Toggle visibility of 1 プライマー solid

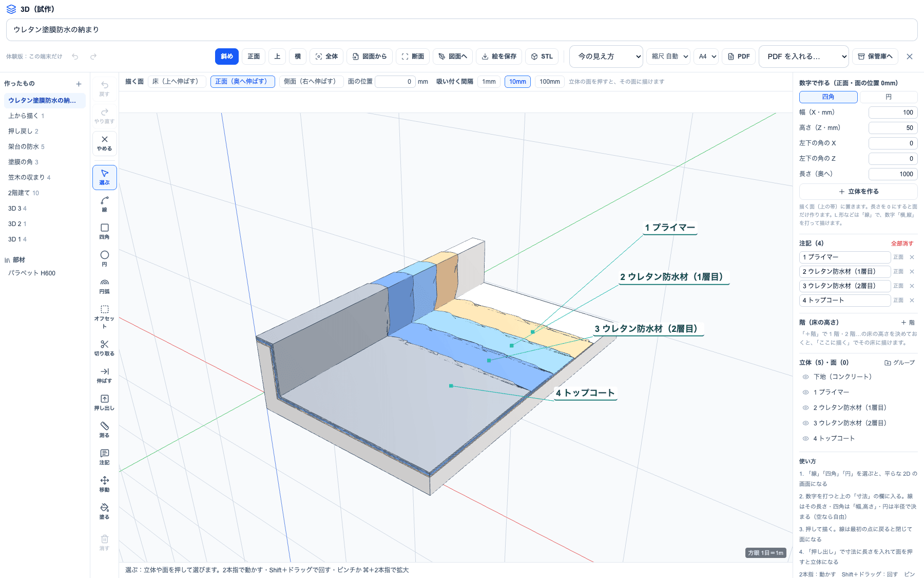(806, 393)
